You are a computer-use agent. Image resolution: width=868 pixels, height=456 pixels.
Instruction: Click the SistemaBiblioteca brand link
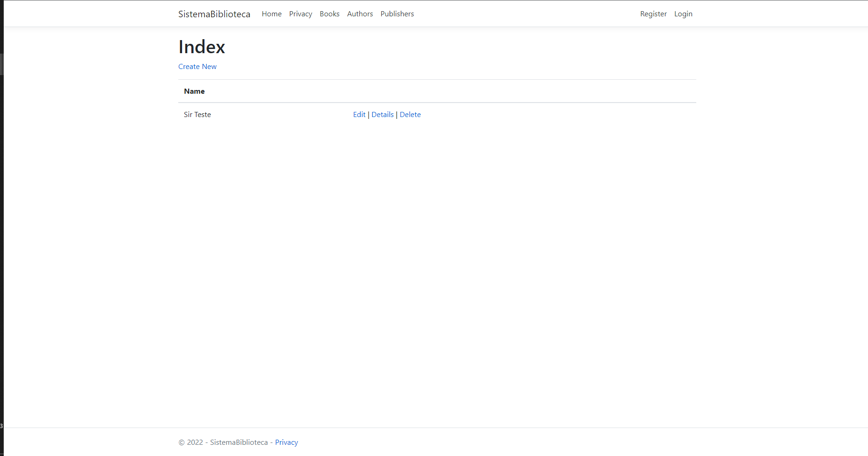[214, 14]
